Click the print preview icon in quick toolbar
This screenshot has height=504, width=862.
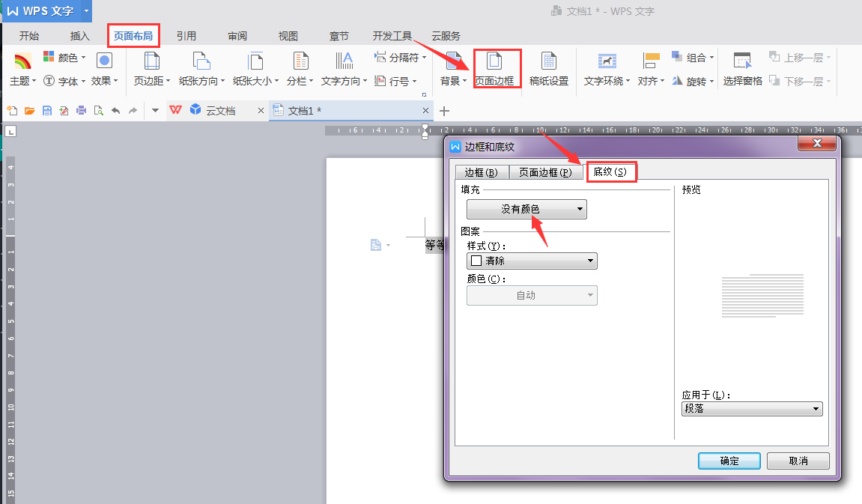[98, 111]
